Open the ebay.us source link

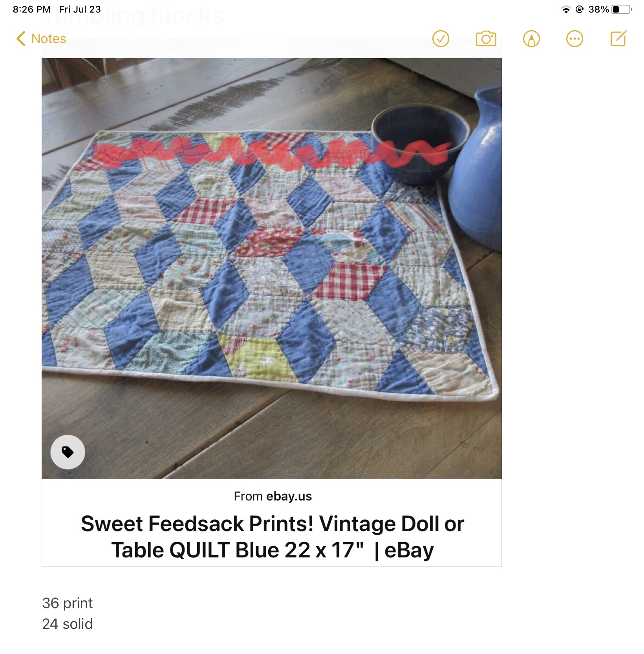tap(289, 496)
